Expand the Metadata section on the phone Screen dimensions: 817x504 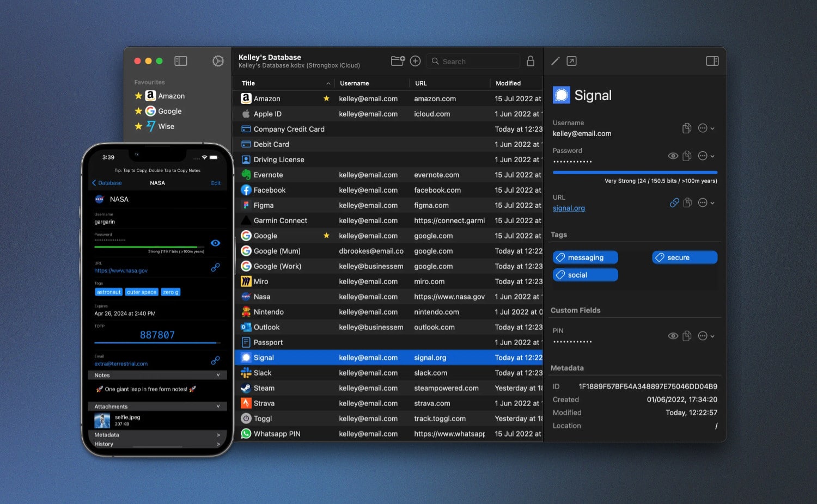point(157,435)
